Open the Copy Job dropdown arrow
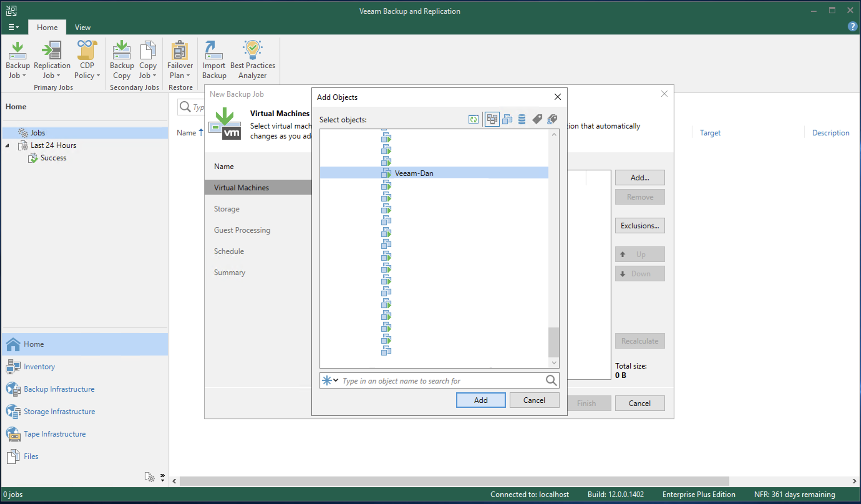Viewport: 861px width, 504px height. click(154, 75)
